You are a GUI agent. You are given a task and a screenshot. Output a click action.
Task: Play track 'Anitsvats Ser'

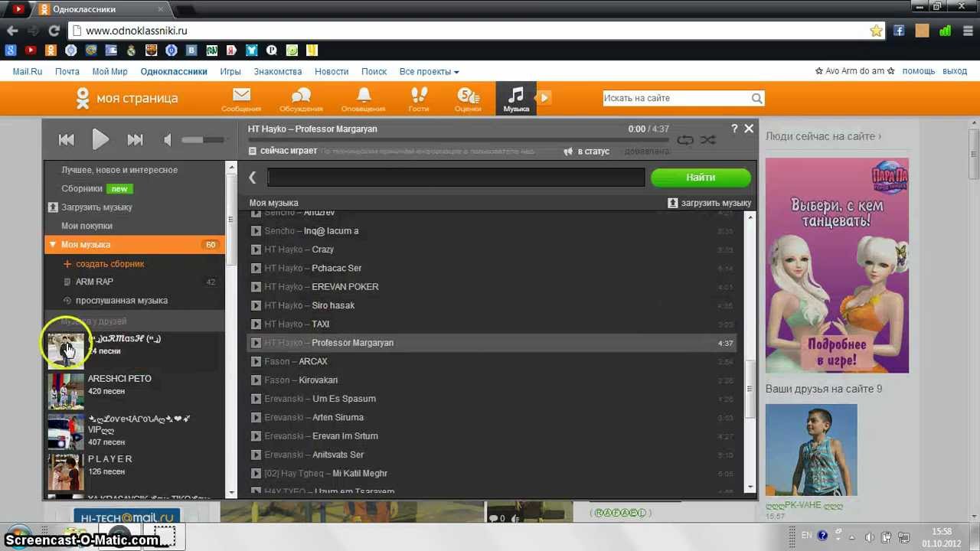[x=256, y=455]
